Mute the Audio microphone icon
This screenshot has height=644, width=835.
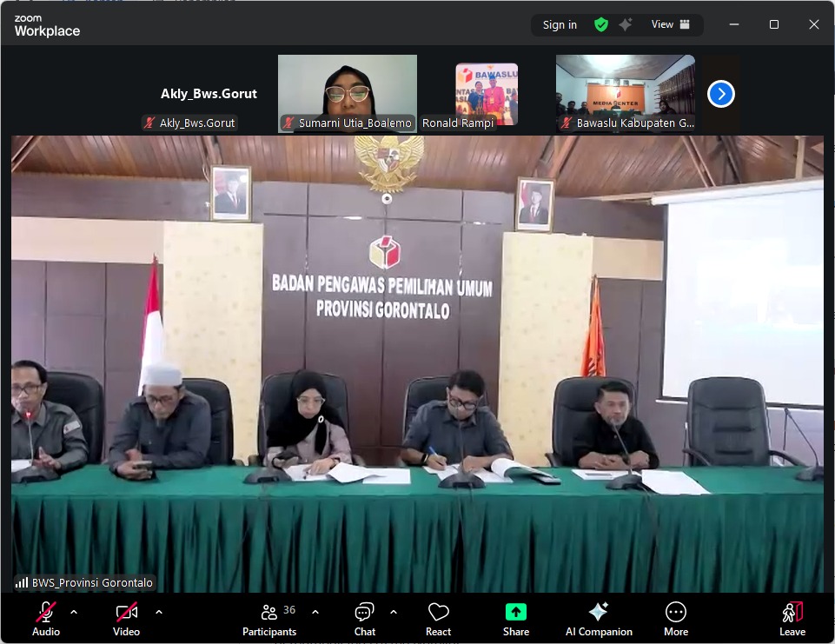point(45,612)
